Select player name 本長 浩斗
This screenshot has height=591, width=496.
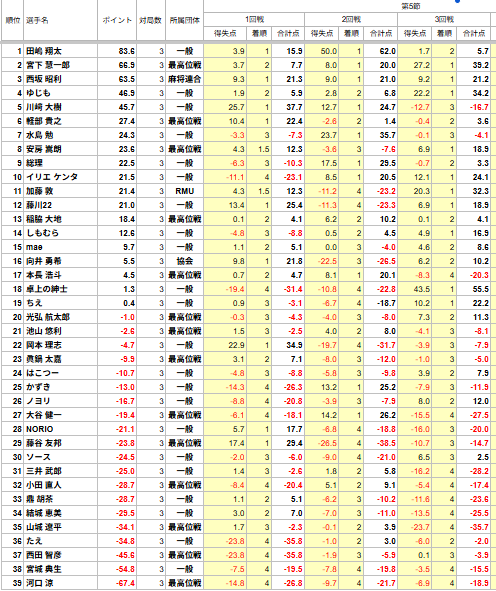point(44,275)
